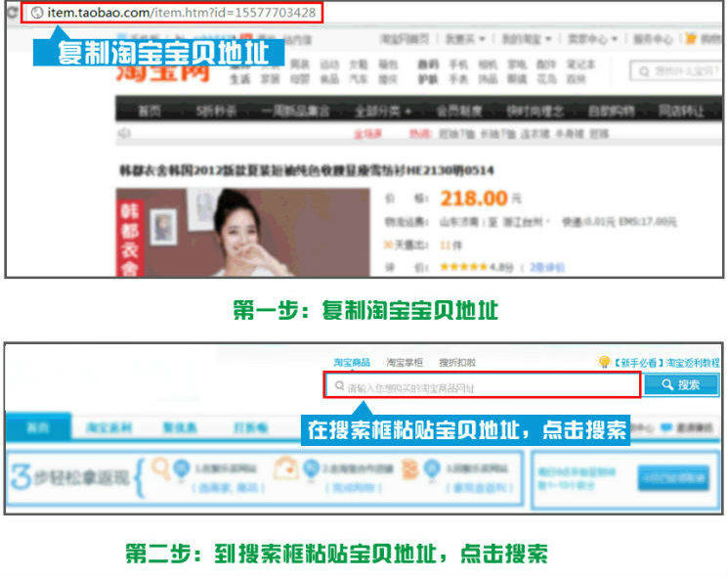Click the orange coins step-three icon
This screenshot has height=578, width=728.
410,469
